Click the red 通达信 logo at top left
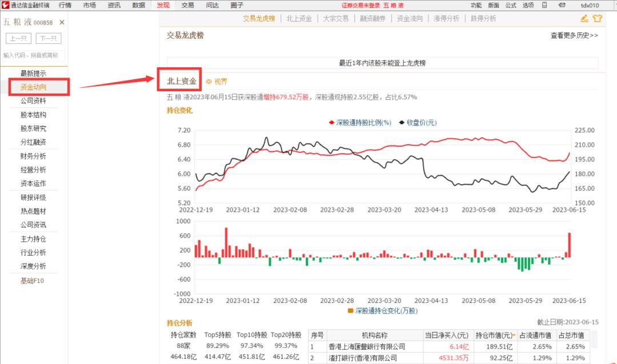This screenshot has width=617, height=364. point(6,5)
